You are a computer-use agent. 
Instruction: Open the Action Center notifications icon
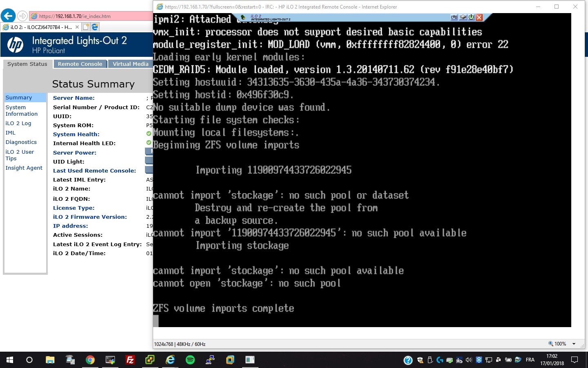(x=575, y=360)
